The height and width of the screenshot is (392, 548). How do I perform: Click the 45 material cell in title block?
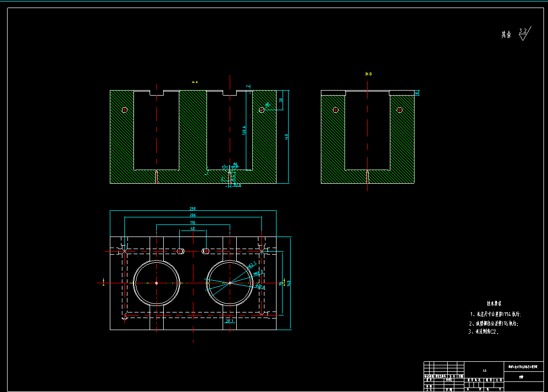point(485,371)
